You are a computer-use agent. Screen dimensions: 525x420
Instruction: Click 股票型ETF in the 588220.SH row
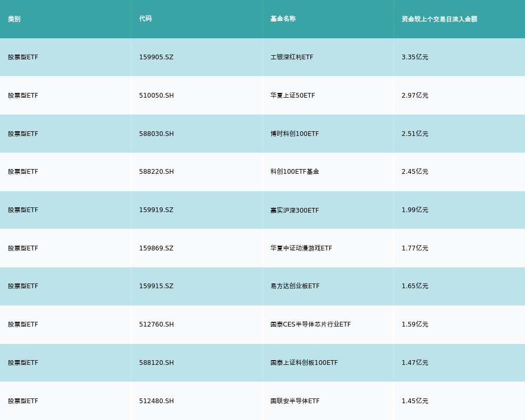[23, 172]
